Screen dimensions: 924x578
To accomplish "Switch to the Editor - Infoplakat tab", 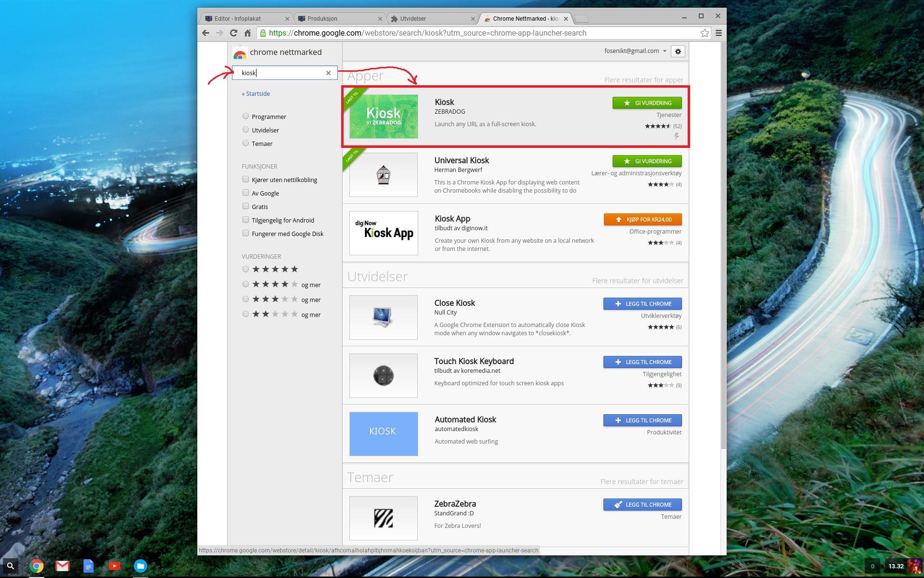I will pos(245,18).
